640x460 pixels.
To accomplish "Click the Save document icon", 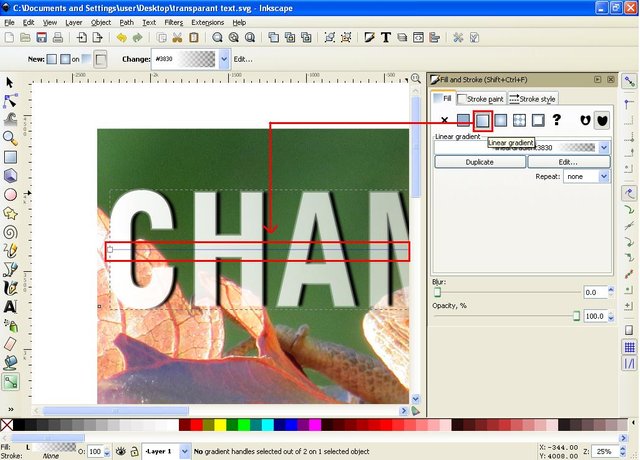I will [x=42, y=38].
